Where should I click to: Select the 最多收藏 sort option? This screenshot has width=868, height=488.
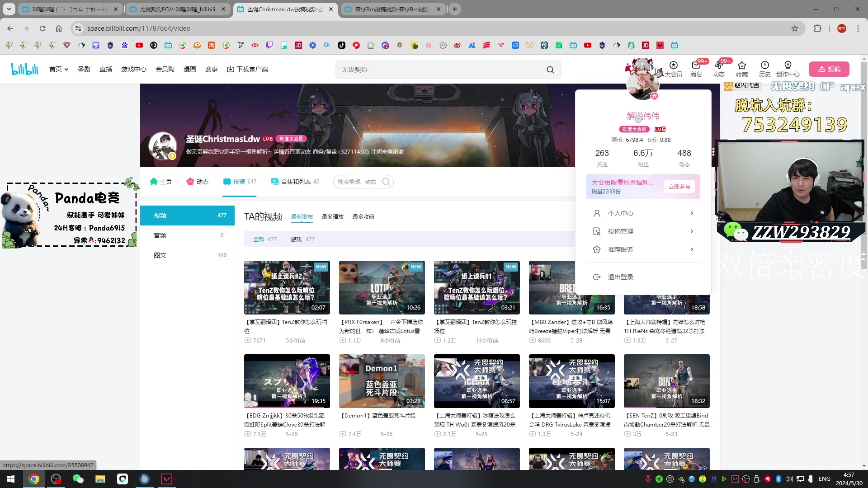coord(363,216)
